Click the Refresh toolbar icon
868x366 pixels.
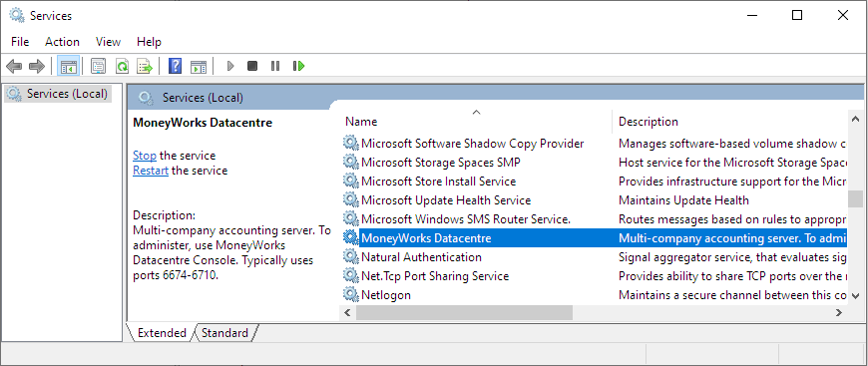pos(122,67)
